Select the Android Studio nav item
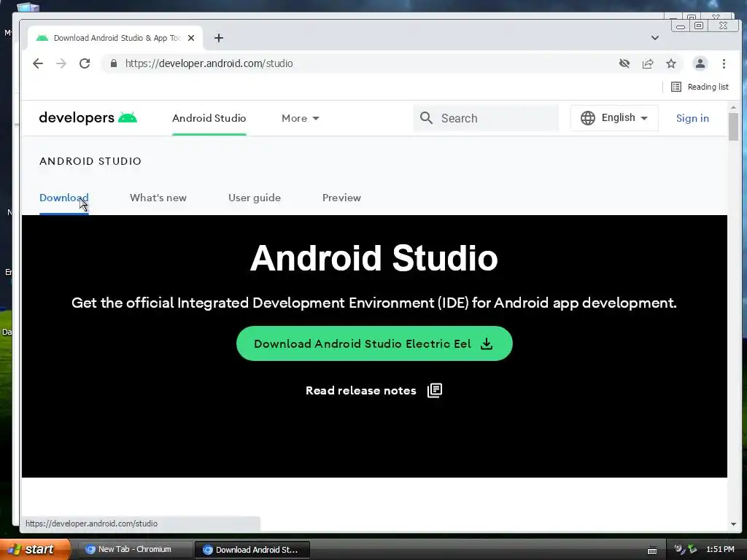Image resolution: width=747 pixels, height=560 pixels. 209,118
